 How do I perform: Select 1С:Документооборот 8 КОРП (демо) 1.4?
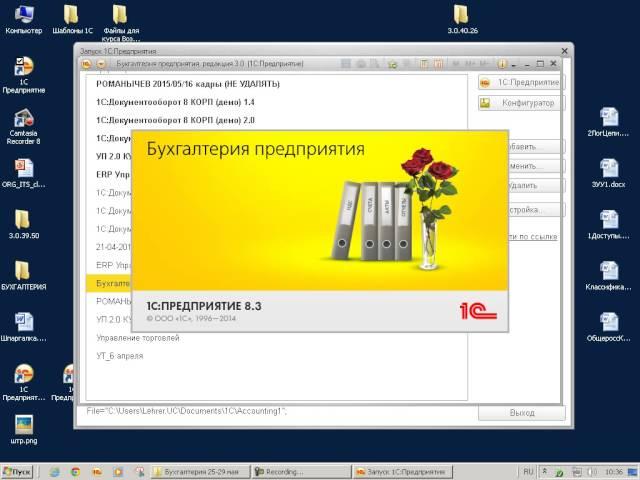coord(175,102)
